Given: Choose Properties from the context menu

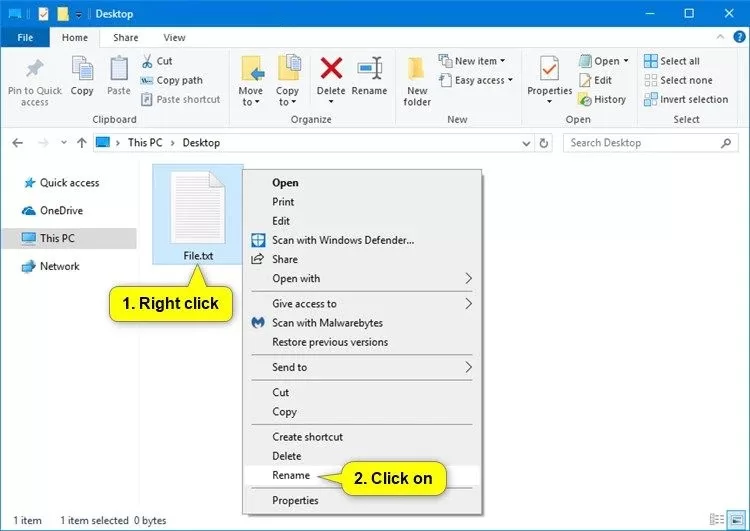Looking at the screenshot, I should click(x=362, y=500).
